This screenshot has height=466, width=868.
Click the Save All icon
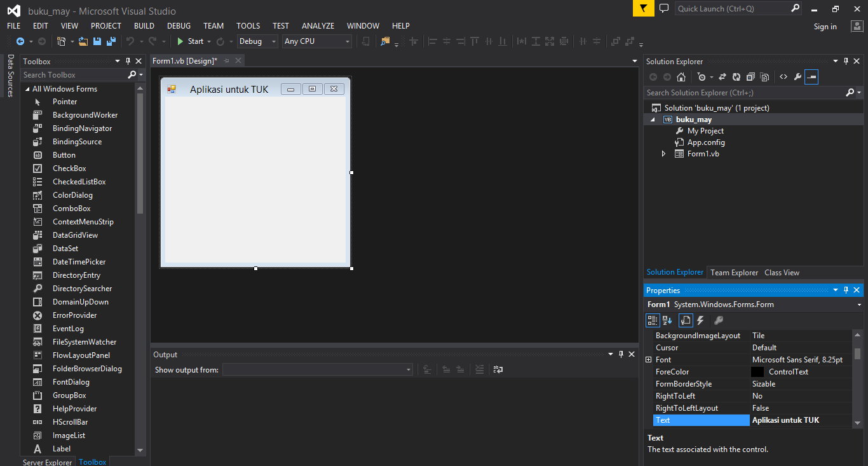click(x=111, y=41)
